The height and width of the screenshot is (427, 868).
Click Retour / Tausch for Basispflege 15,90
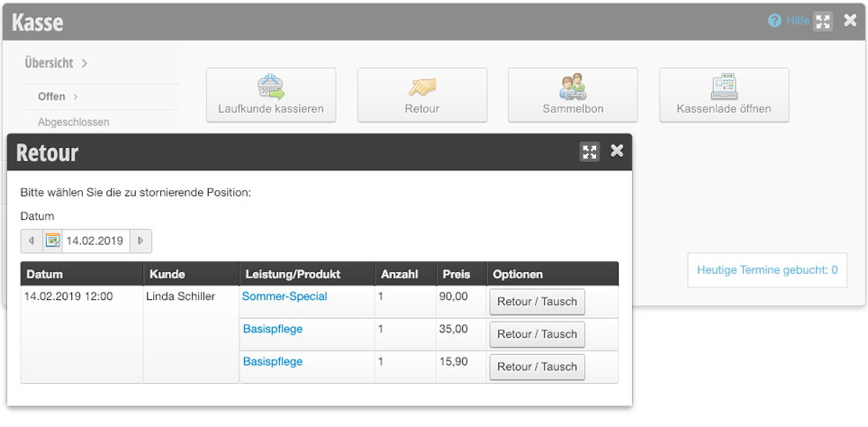(537, 367)
